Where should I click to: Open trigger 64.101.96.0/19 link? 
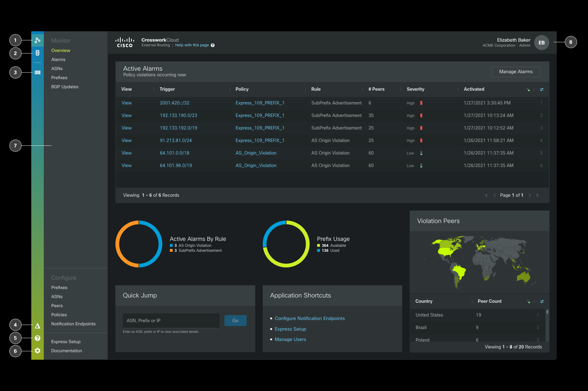click(x=176, y=165)
